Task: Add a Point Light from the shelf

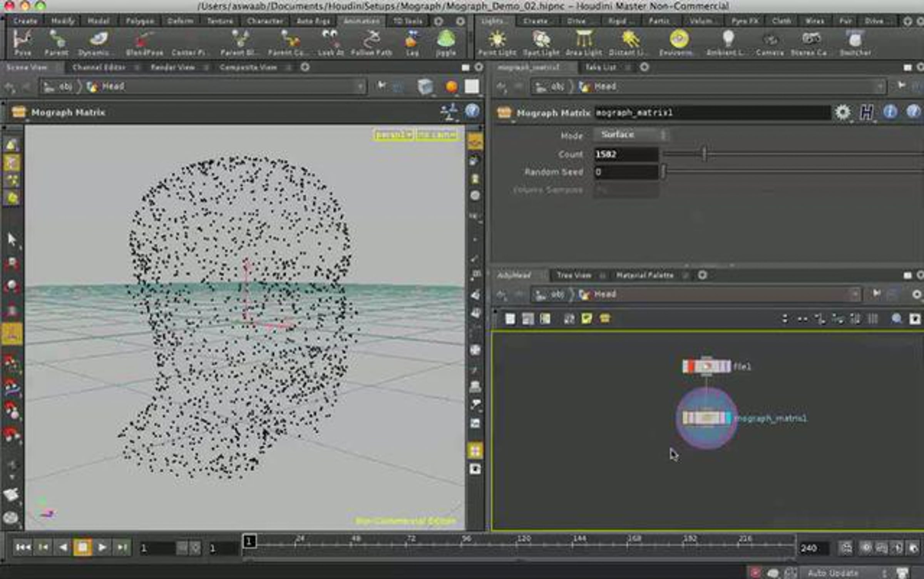Action: click(x=497, y=43)
